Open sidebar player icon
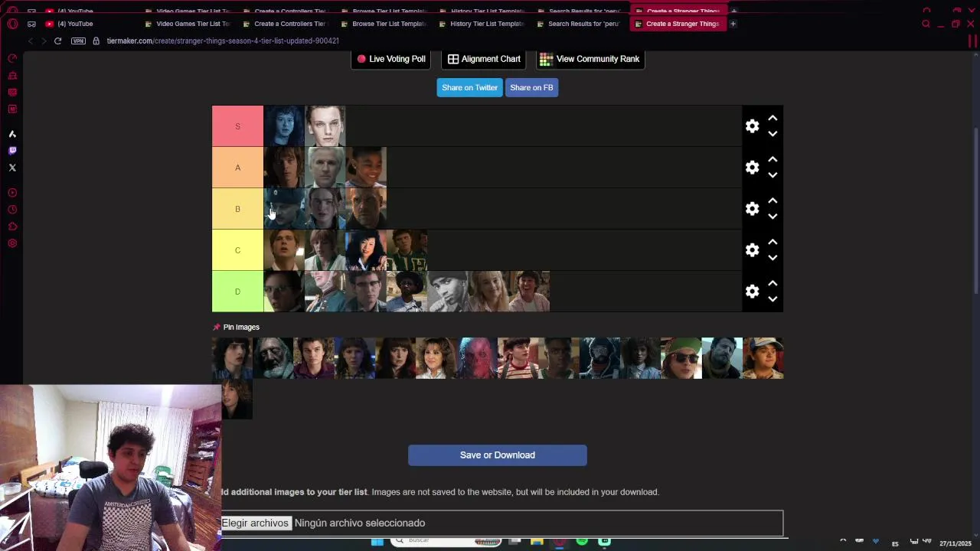The width and height of the screenshot is (980, 551). click(12, 193)
